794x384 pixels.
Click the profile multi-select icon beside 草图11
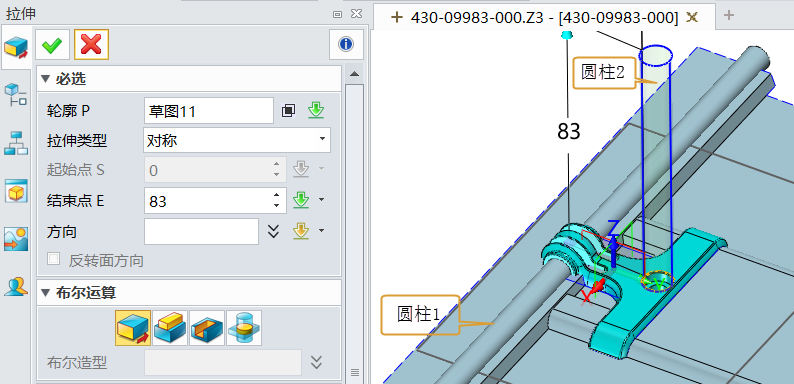[289, 111]
